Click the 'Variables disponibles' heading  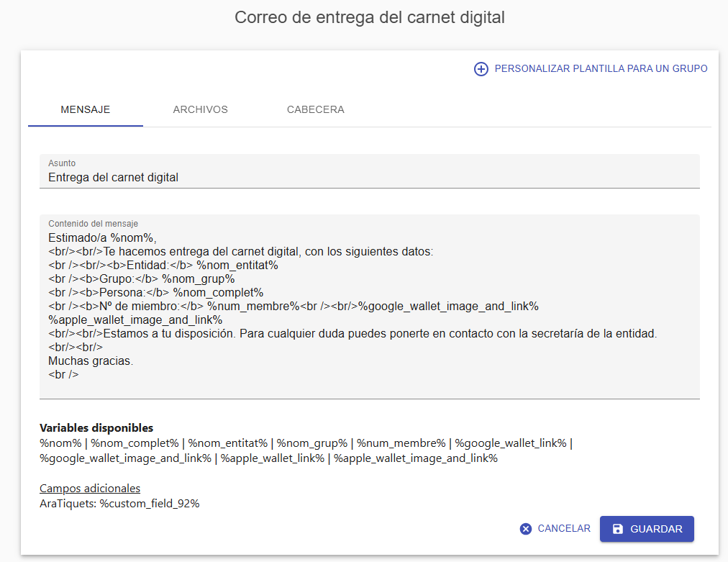[x=96, y=427]
